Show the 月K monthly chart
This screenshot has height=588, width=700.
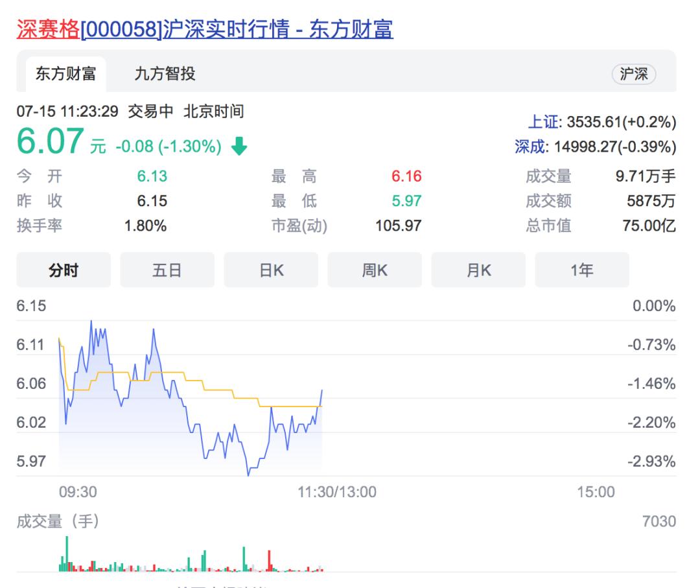(x=478, y=270)
